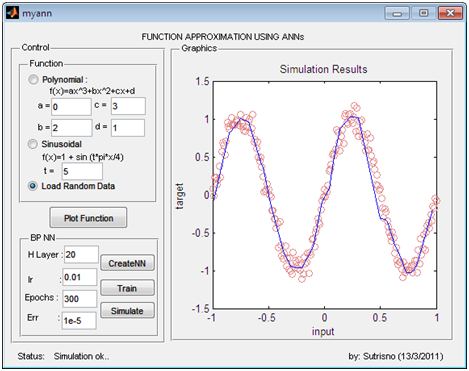Click the 0.5 x-axis tick label
Screen dimensions: 469x371
(x=380, y=318)
